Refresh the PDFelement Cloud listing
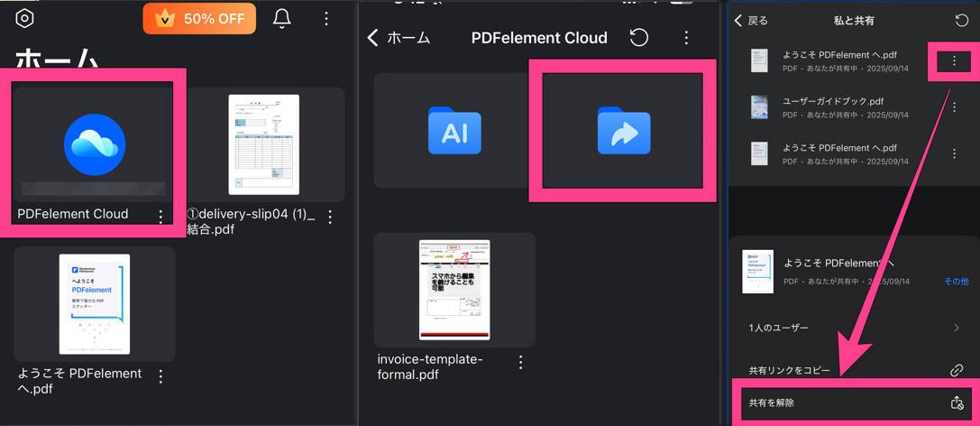Viewport: 980px width, 426px height. 639,38
